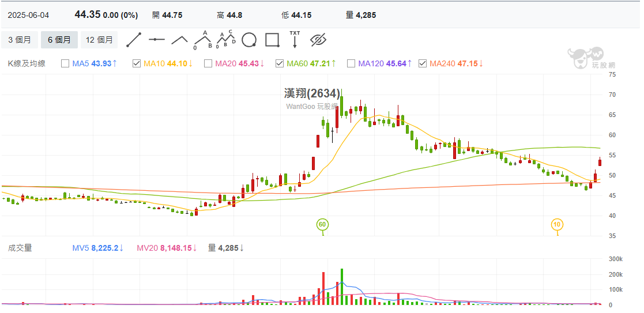
Task: Click the green 60 marker on chart
Action: pos(322,224)
